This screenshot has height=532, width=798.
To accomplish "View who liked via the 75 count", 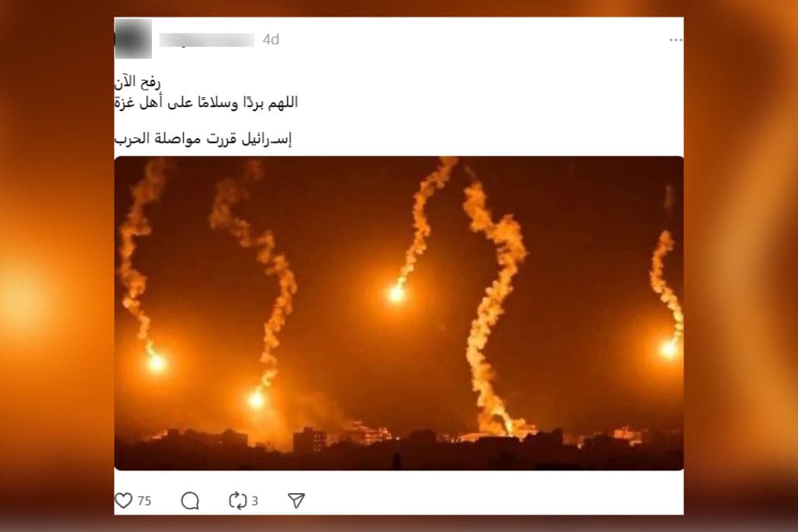I will click(144, 501).
